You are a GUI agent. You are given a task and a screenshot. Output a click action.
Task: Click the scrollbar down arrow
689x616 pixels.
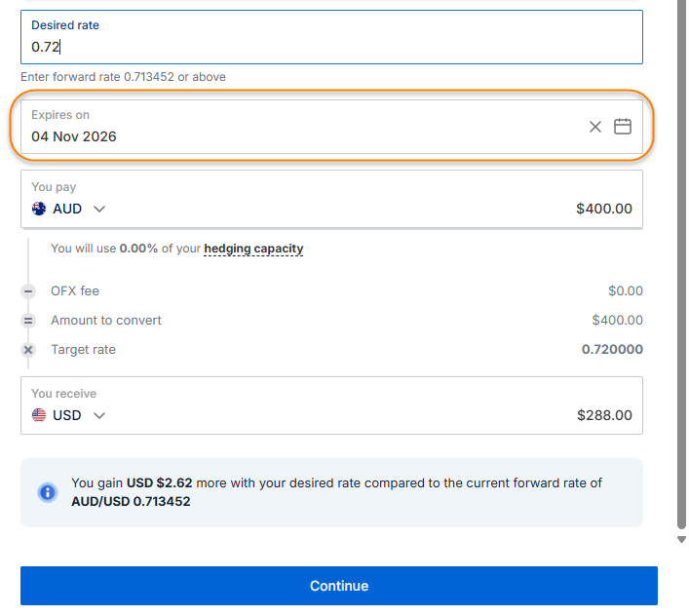click(681, 540)
